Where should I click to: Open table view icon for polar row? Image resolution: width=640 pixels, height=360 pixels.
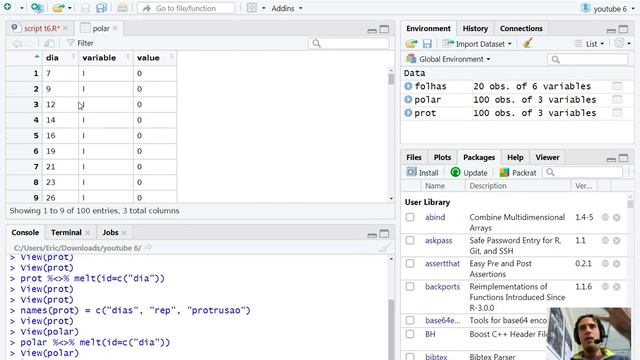617,99
